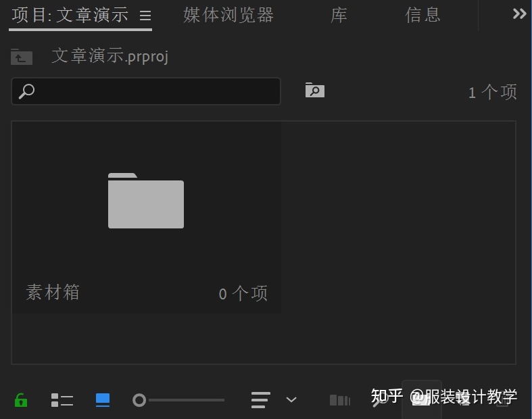532x419 pixels.
Task: Select the 素材箱 folder thumbnail
Action: pos(146,201)
